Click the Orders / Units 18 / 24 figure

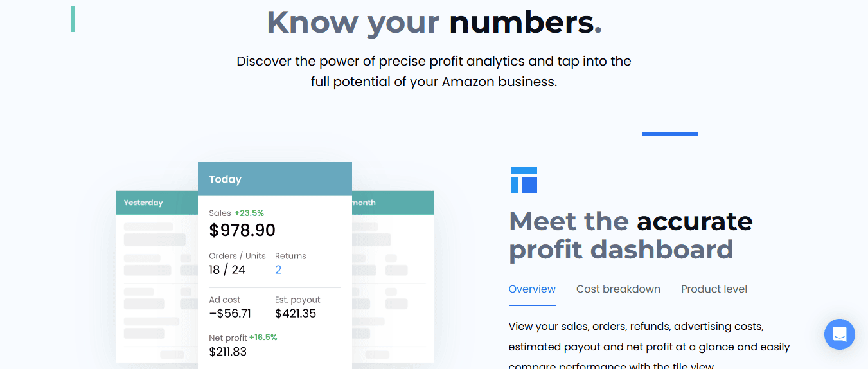pyautogui.click(x=227, y=269)
